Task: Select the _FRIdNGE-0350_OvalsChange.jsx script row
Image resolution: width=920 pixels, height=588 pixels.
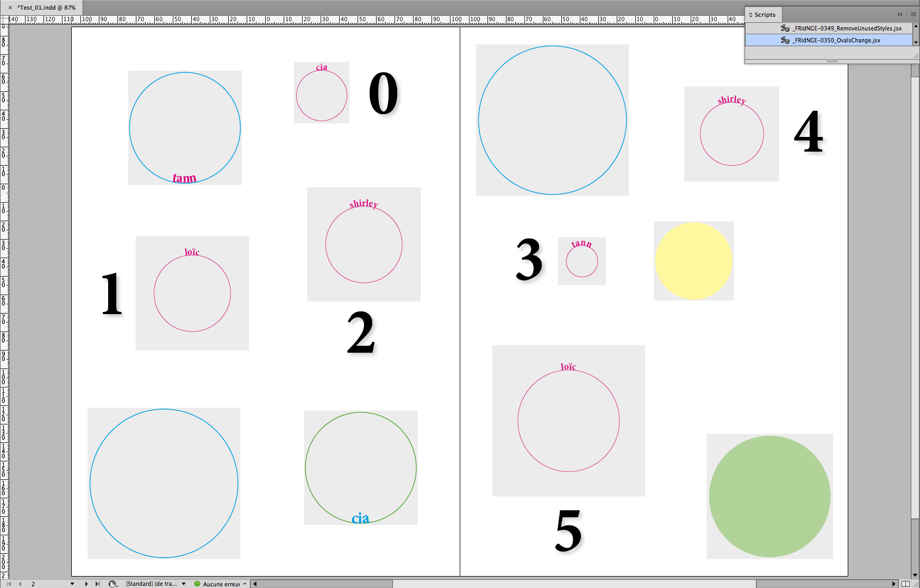Action: pos(829,40)
